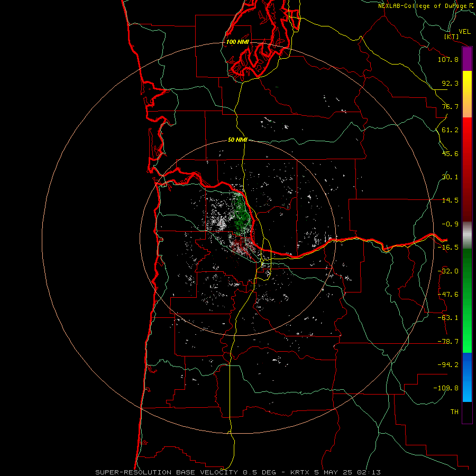
Task: Pick the green segment of the color bar
Action: 467,300
